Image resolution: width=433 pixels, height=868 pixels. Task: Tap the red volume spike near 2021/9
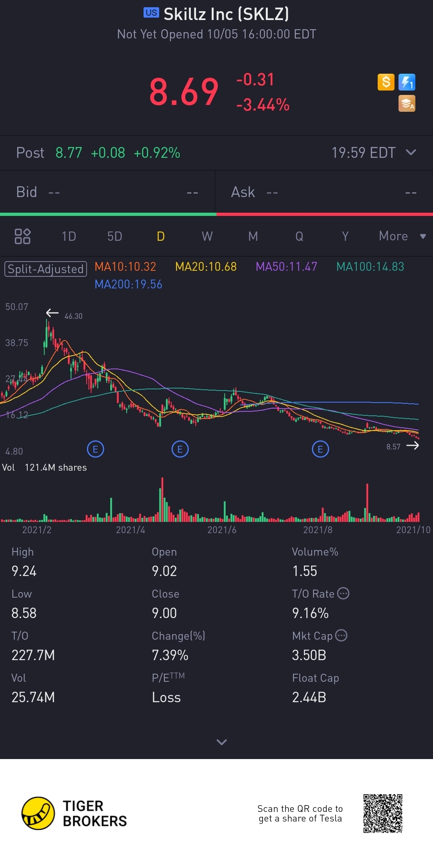pyautogui.click(x=367, y=502)
